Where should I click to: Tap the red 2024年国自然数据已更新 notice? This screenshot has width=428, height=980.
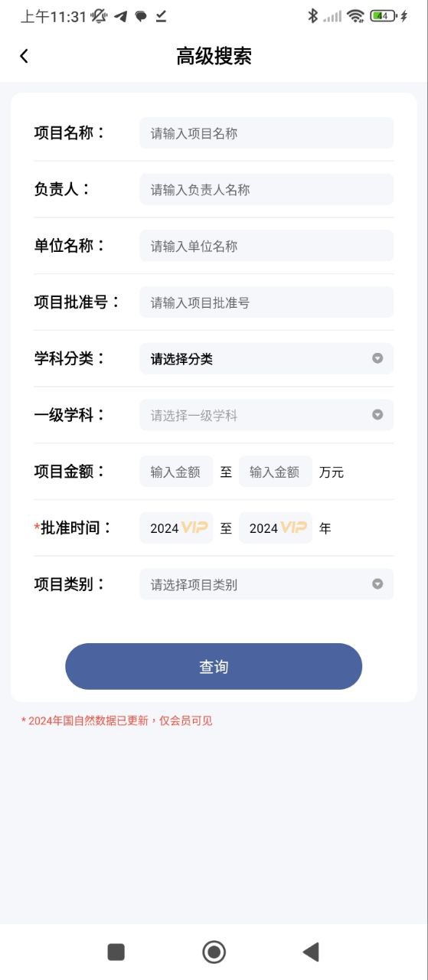click(x=116, y=720)
